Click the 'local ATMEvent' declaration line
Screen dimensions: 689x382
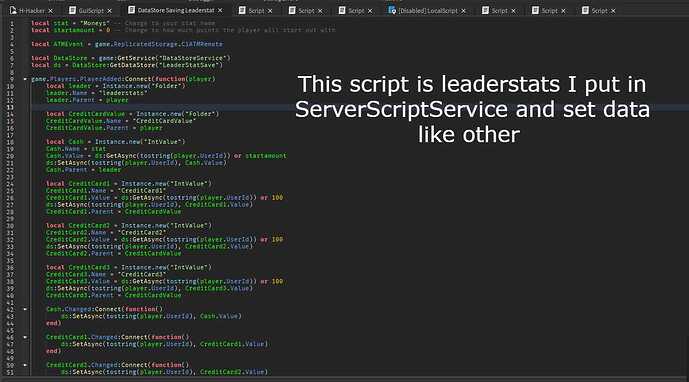point(127,44)
